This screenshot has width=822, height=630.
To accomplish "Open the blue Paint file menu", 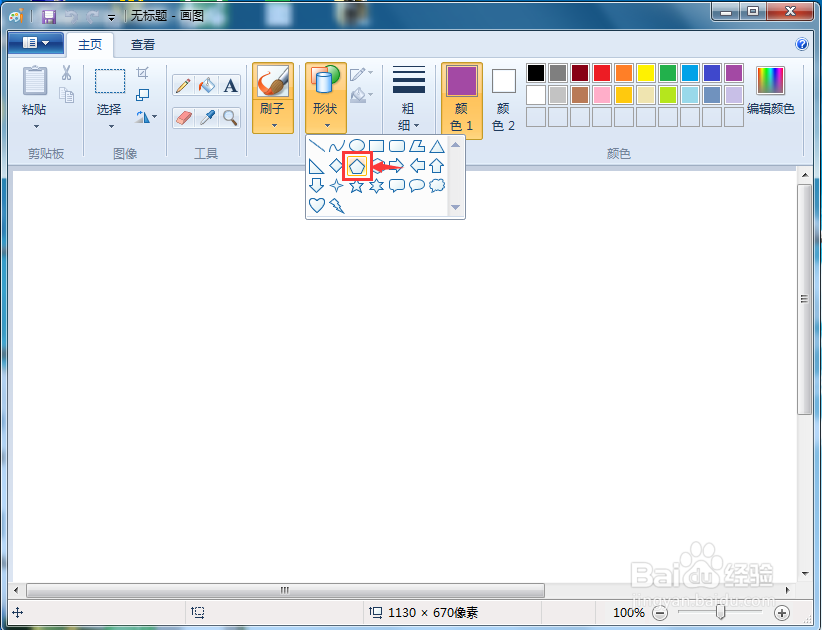I will [x=36, y=43].
